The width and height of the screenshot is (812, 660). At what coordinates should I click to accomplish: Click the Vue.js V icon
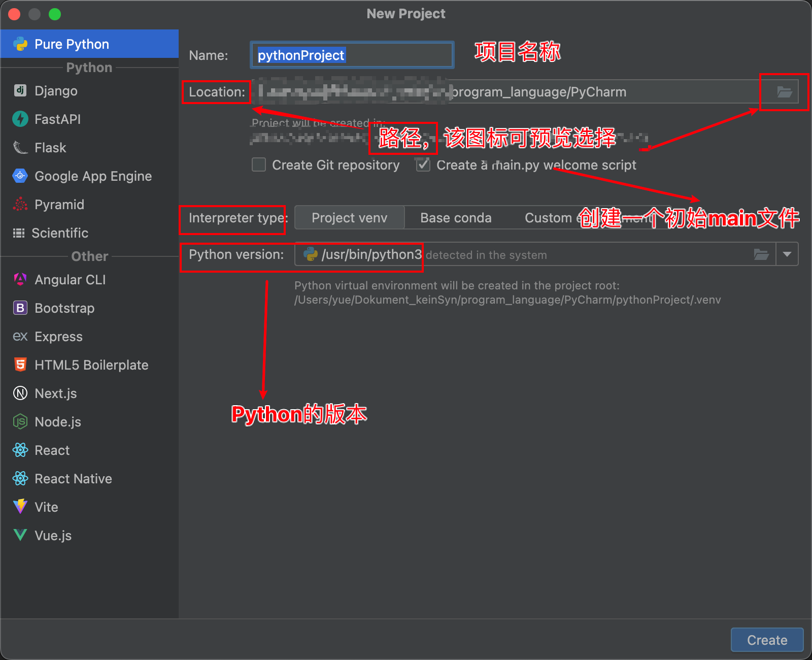20,535
